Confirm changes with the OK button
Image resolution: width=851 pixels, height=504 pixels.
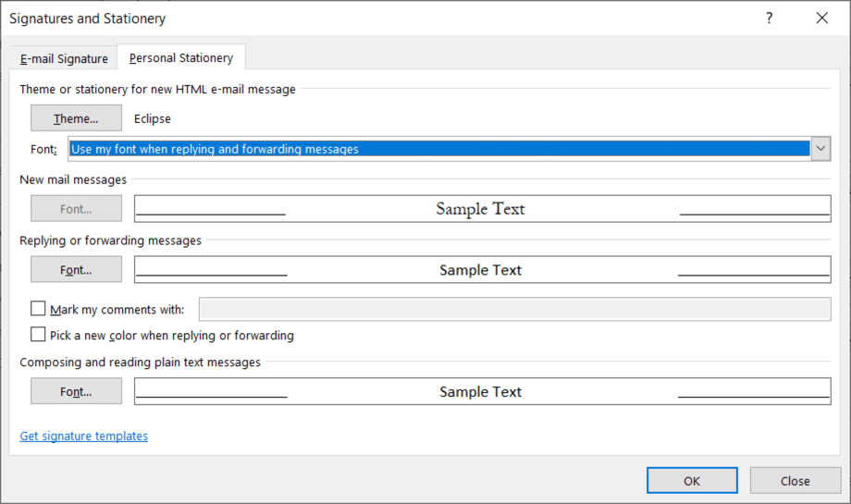click(x=692, y=481)
